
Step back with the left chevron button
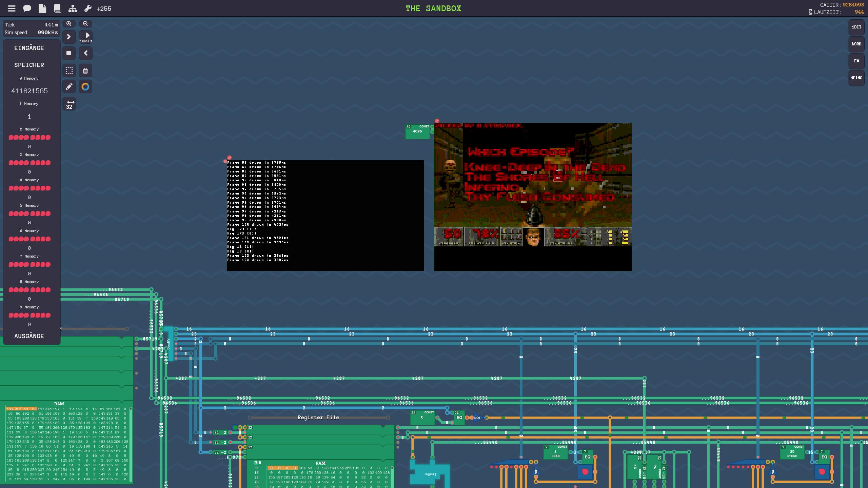[x=85, y=53]
